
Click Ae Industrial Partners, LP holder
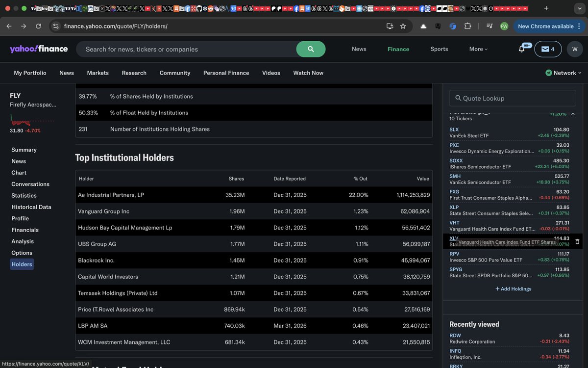click(111, 195)
